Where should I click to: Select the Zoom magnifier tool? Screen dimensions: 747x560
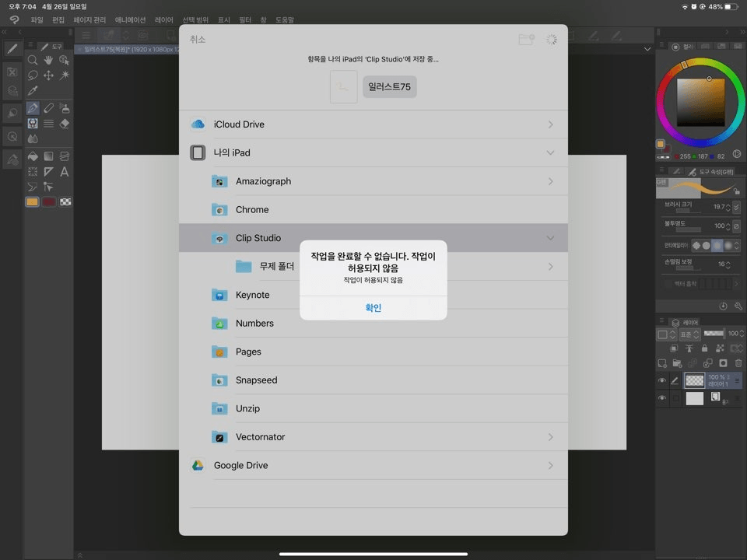[x=33, y=60]
